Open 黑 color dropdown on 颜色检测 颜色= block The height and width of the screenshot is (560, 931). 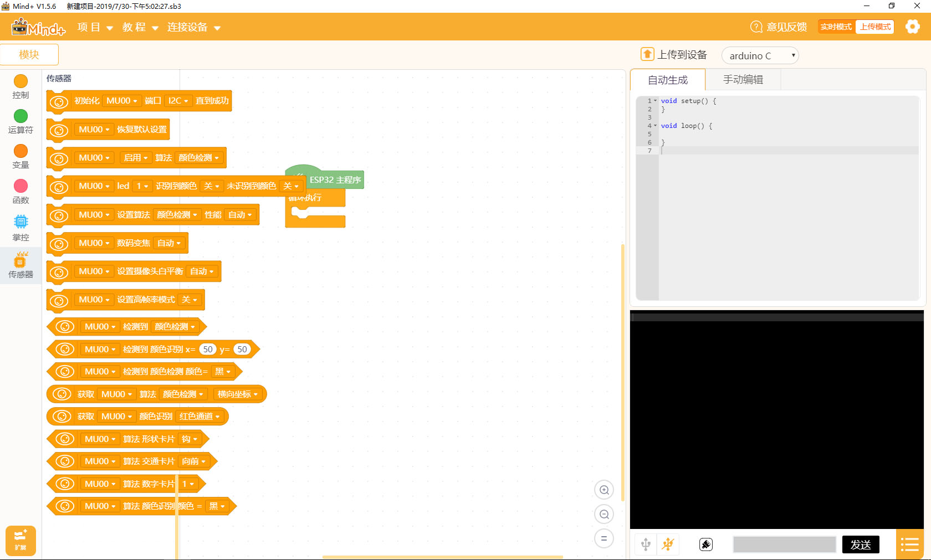pyautogui.click(x=223, y=372)
